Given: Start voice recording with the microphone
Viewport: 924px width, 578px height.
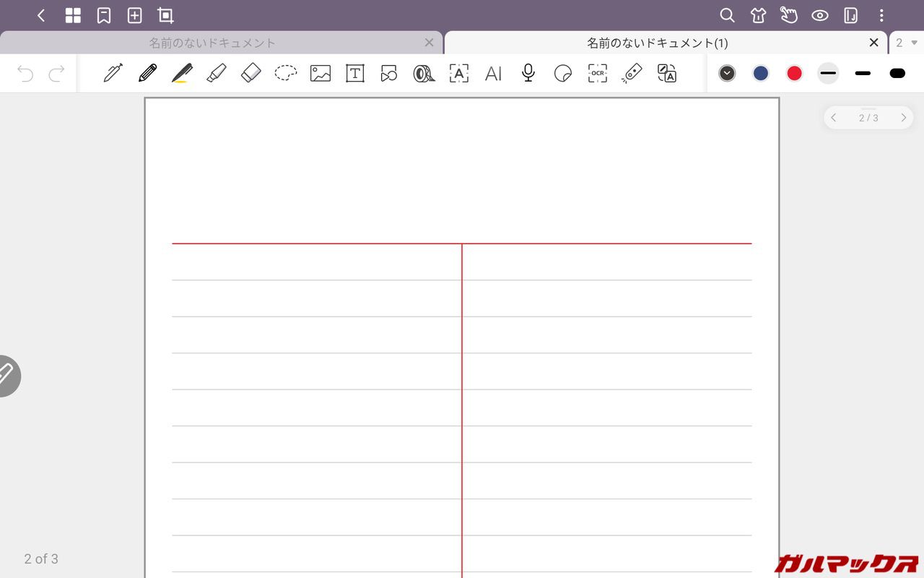Looking at the screenshot, I should pyautogui.click(x=528, y=73).
